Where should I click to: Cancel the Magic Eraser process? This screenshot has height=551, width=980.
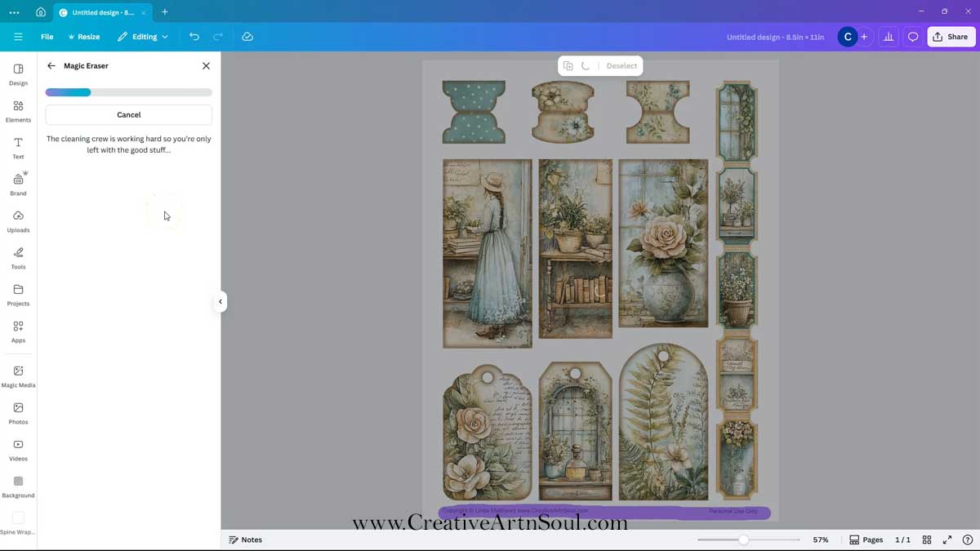pos(129,115)
